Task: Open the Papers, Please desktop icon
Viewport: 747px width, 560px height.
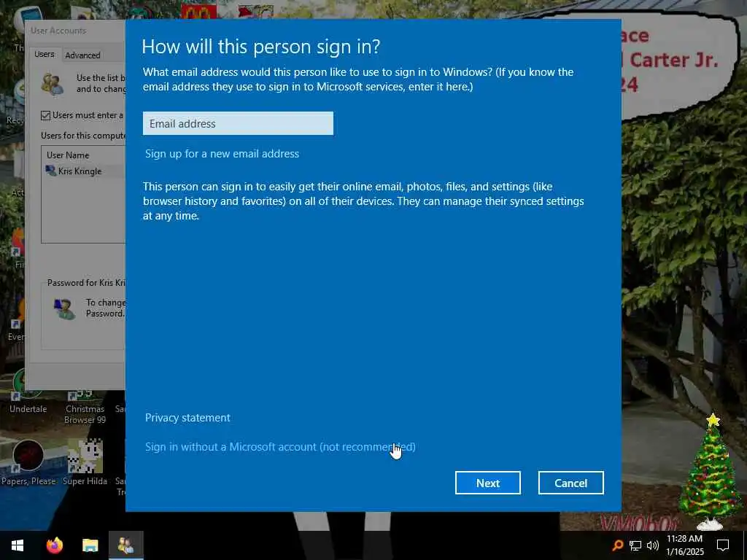Action: coord(28,462)
